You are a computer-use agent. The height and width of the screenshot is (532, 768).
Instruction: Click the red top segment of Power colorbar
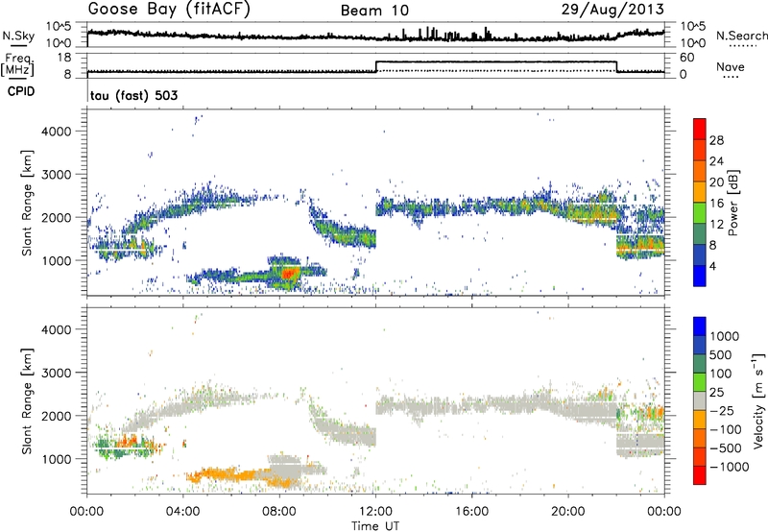(x=700, y=129)
